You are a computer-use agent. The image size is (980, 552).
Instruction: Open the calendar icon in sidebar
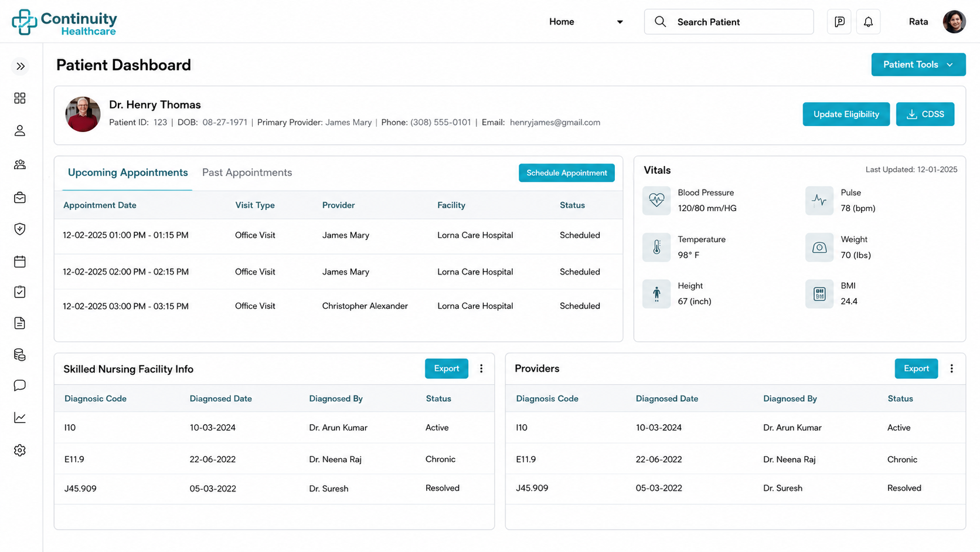(x=20, y=261)
